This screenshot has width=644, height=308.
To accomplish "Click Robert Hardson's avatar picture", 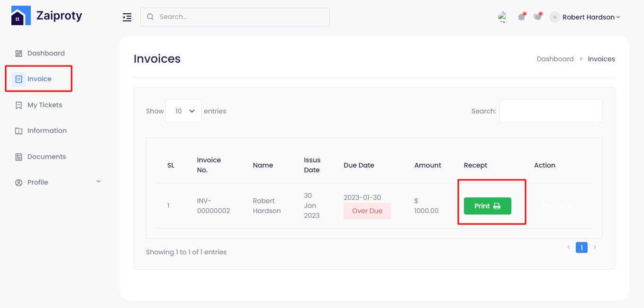I will click(554, 17).
